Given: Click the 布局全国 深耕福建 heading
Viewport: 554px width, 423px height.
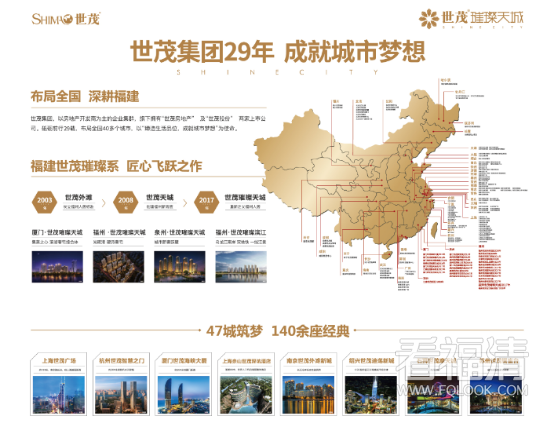Looking at the screenshot, I should (x=85, y=96).
